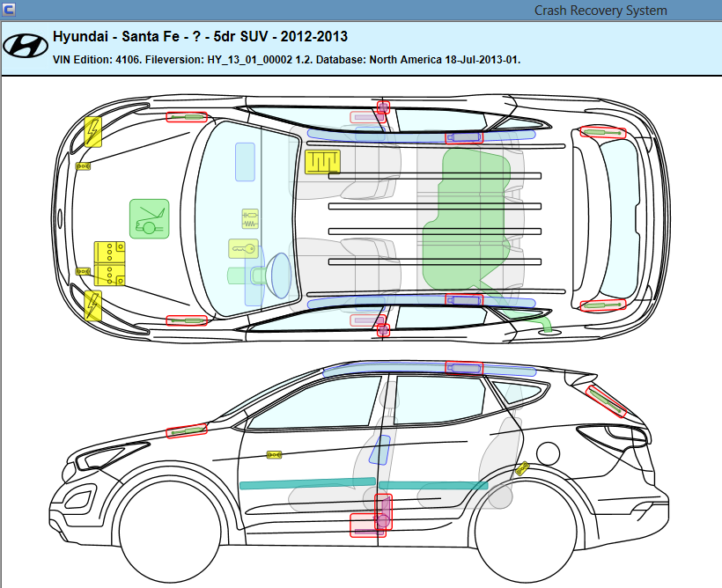Select the resistor capacitor icon on dashboard
Image resolution: width=722 pixels, height=588 pixels.
pyautogui.click(x=251, y=216)
